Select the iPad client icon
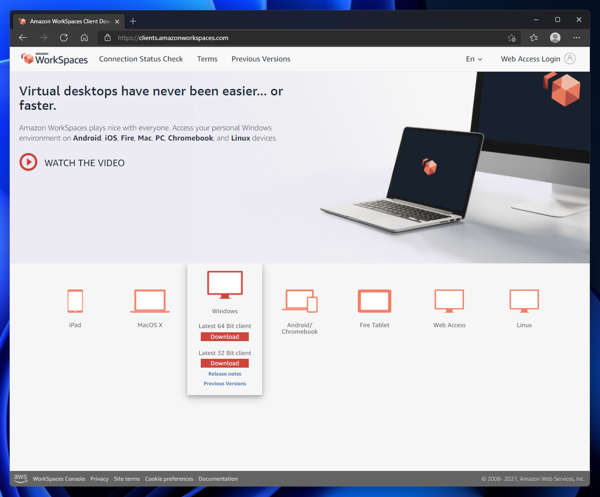 (x=75, y=301)
